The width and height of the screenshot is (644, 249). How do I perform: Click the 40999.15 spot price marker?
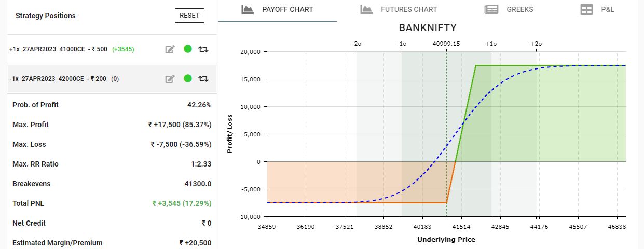tap(446, 44)
